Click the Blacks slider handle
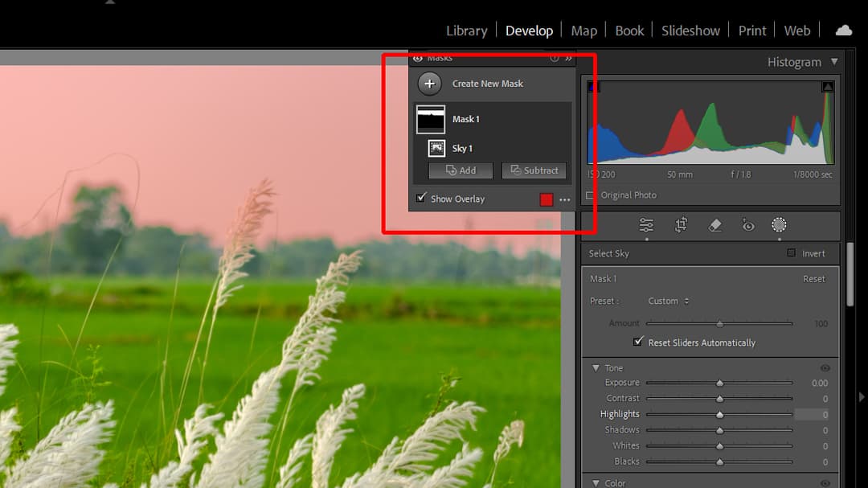Screen dimensions: 868x488 point(719,461)
